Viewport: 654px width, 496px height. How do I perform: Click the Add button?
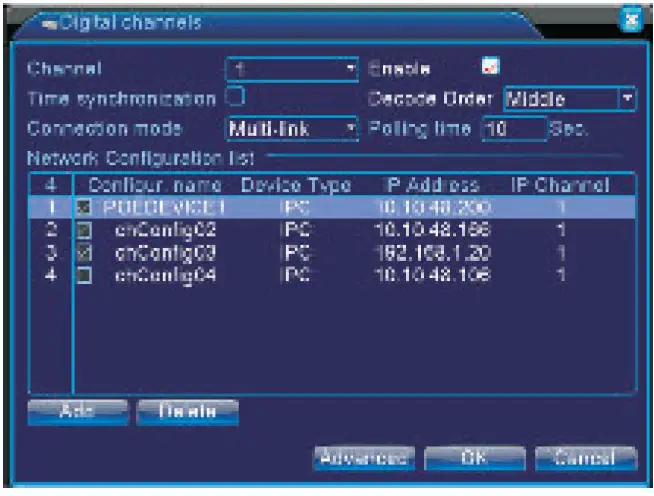(x=78, y=412)
